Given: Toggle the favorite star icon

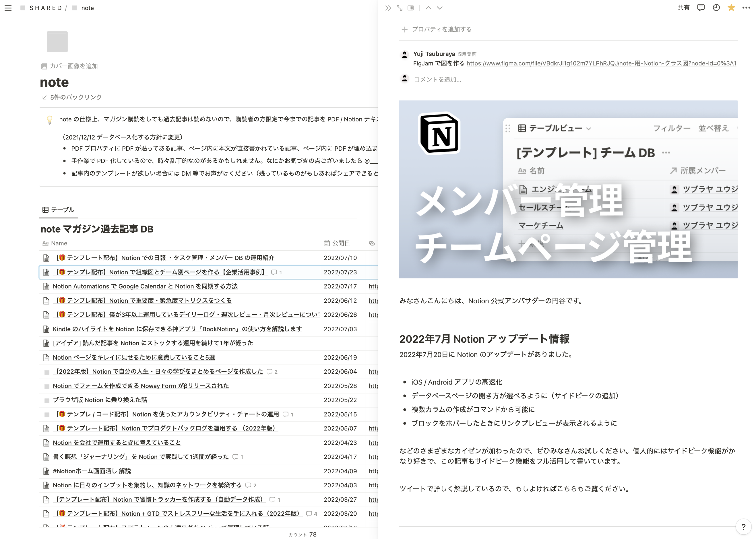Looking at the screenshot, I should [731, 8].
